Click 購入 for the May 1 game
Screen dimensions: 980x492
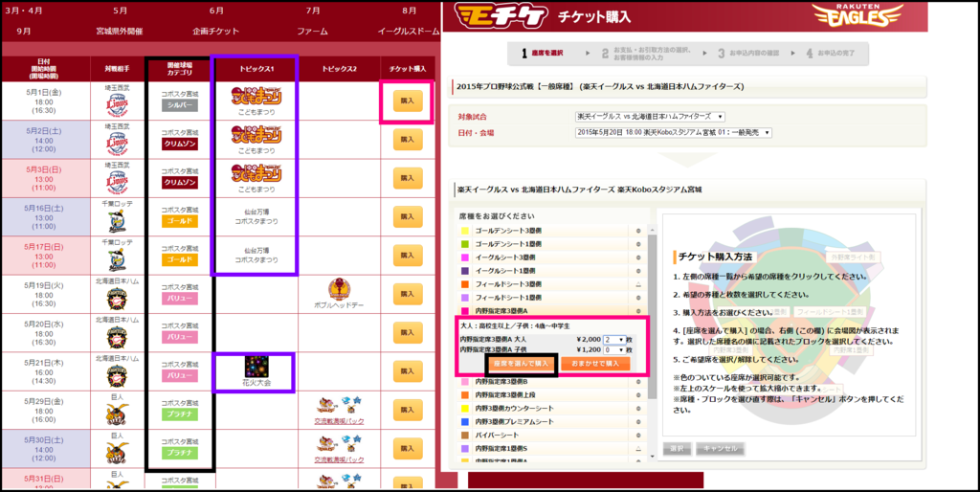tap(408, 101)
